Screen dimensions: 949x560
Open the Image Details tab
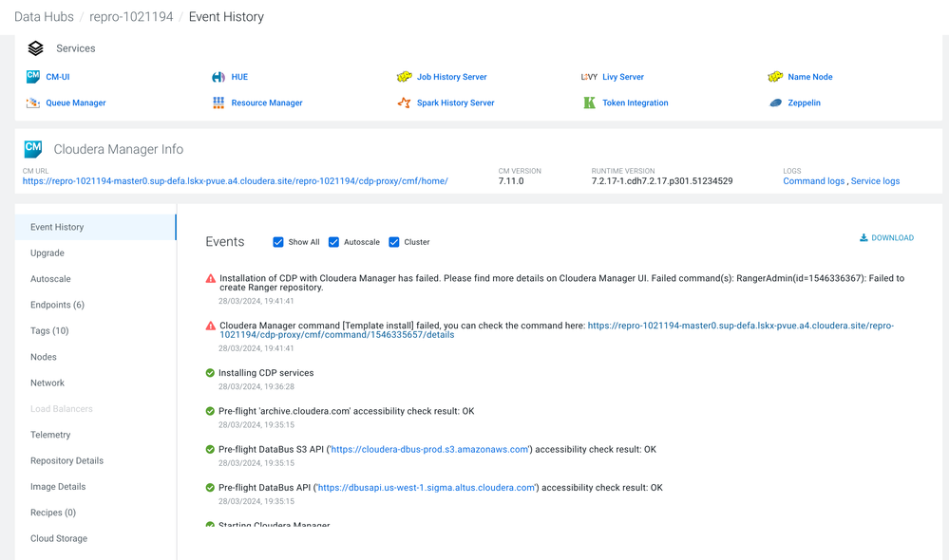point(96,487)
